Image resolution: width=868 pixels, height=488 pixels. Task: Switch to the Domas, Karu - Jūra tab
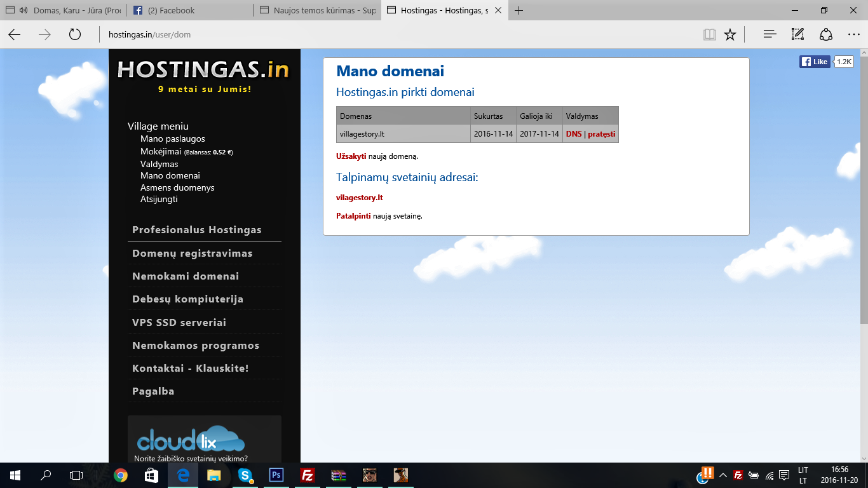point(63,10)
